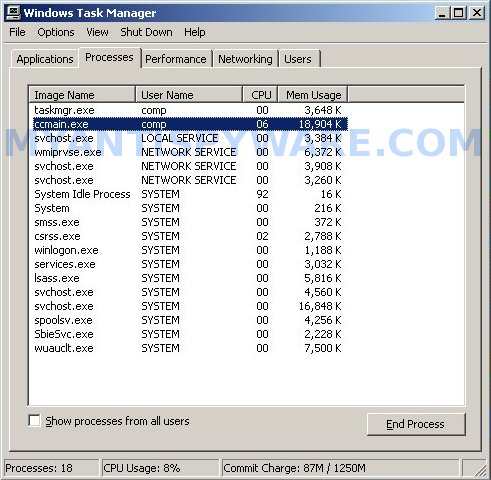Open the Options menu
The image size is (491, 480).
56,32
